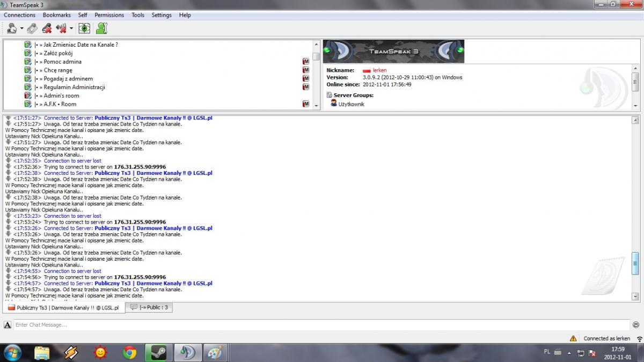644x362 pixels.
Task: Click the warning triangle in status bar
Action: tap(573, 338)
